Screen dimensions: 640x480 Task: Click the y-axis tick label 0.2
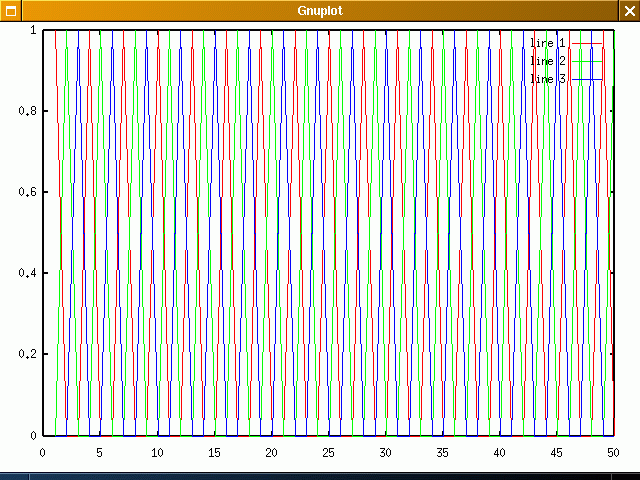coord(26,354)
